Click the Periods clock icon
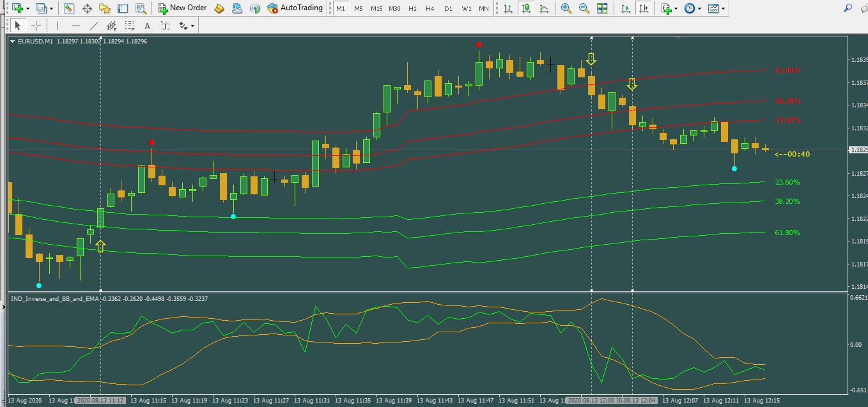Screen dimensions: 868x407 point(690,8)
